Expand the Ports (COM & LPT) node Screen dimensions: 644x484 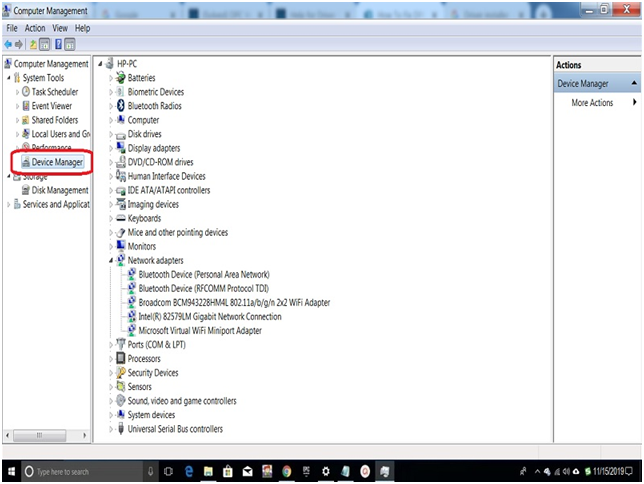tap(111, 345)
